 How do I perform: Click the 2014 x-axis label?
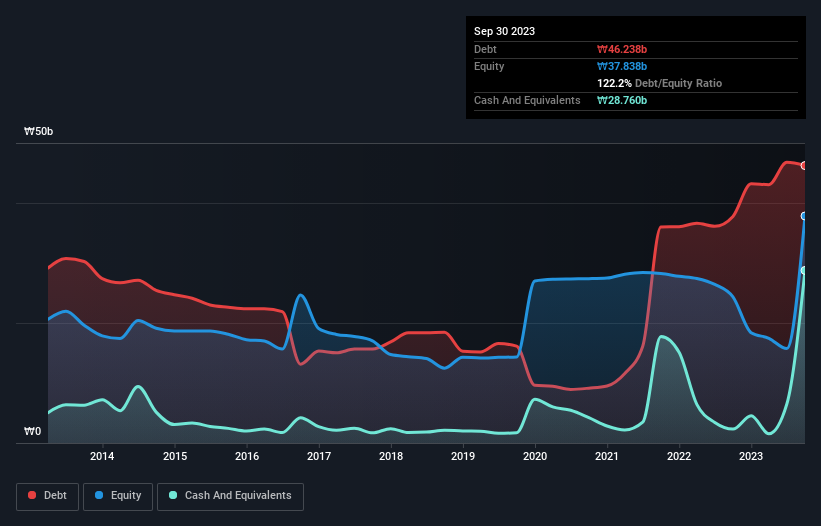tap(102, 456)
